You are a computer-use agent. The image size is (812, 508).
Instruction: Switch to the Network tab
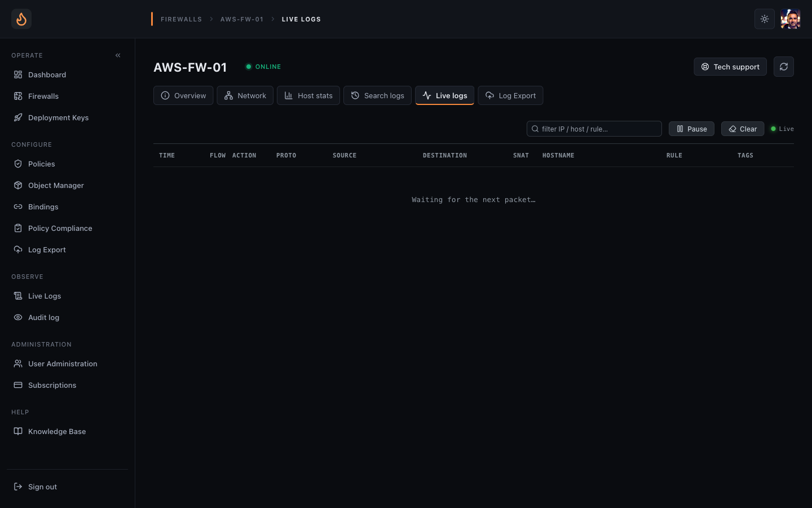pos(245,95)
